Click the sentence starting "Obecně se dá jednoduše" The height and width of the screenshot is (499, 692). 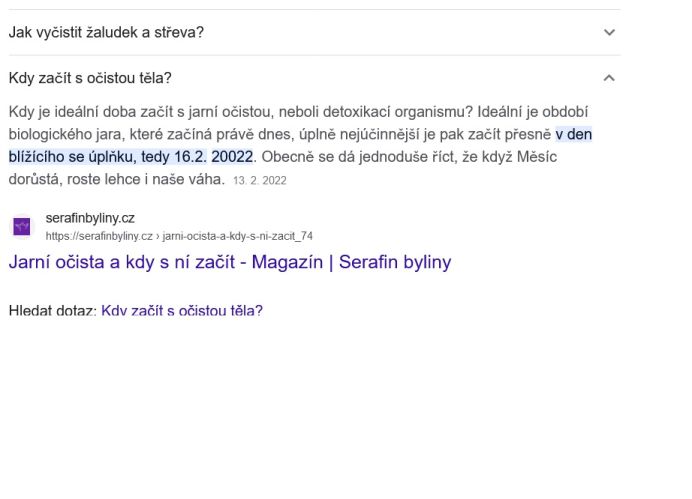(x=409, y=157)
